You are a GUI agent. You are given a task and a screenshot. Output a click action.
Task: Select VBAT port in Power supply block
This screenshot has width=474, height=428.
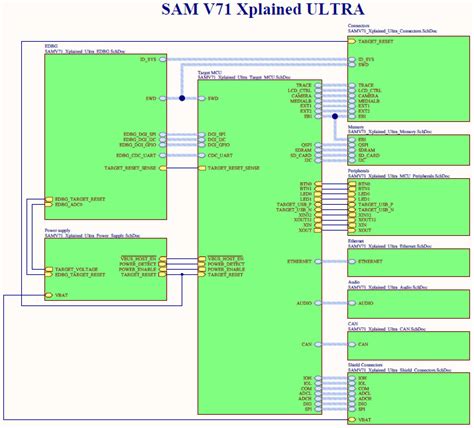coord(49,295)
